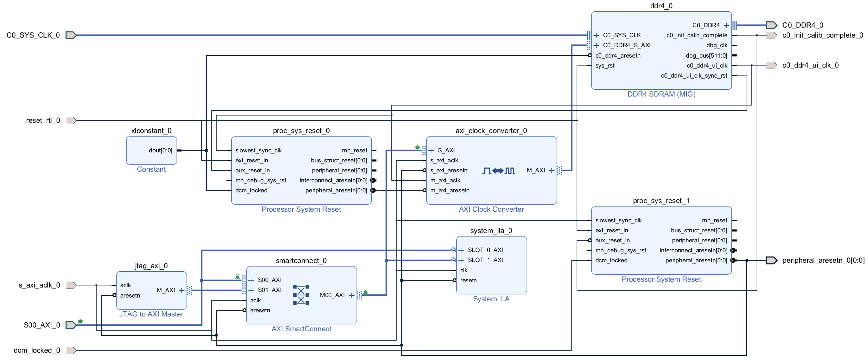This screenshot has width=868, height=363.
Task: Click the green bug icon above the S00_AXI_0 port
Action: pyautogui.click(x=80, y=321)
